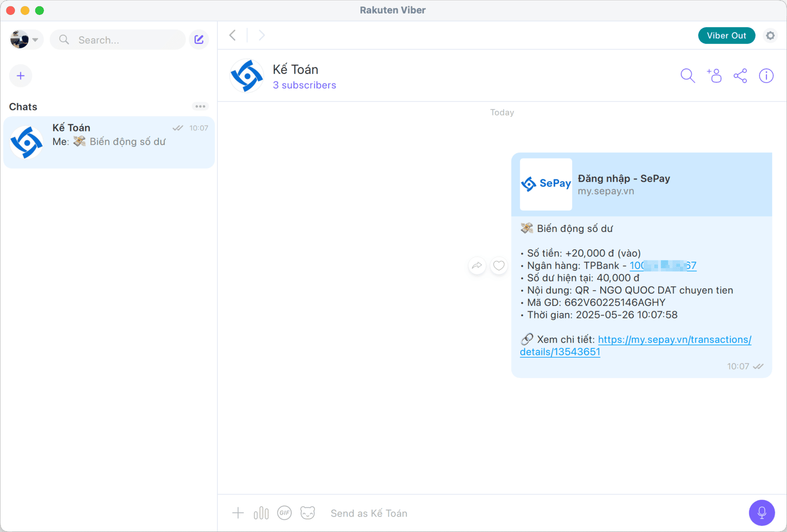
Task: Forward the message with arrow icon
Action: [x=477, y=265]
